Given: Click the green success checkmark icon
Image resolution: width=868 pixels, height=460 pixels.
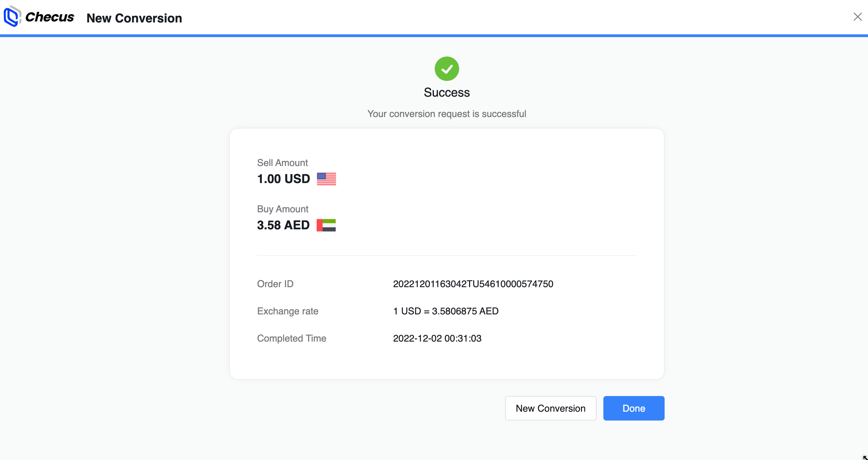Looking at the screenshot, I should pyautogui.click(x=447, y=69).
